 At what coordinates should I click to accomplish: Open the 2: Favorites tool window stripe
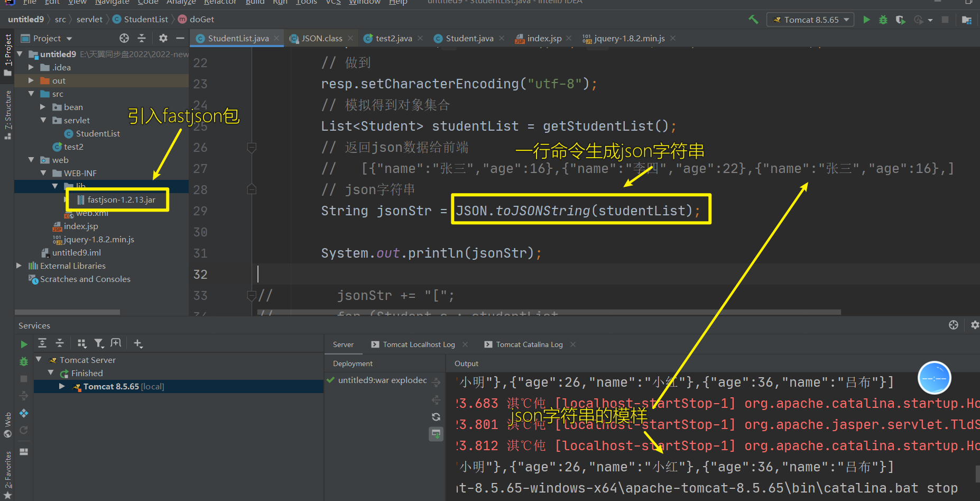7,474
